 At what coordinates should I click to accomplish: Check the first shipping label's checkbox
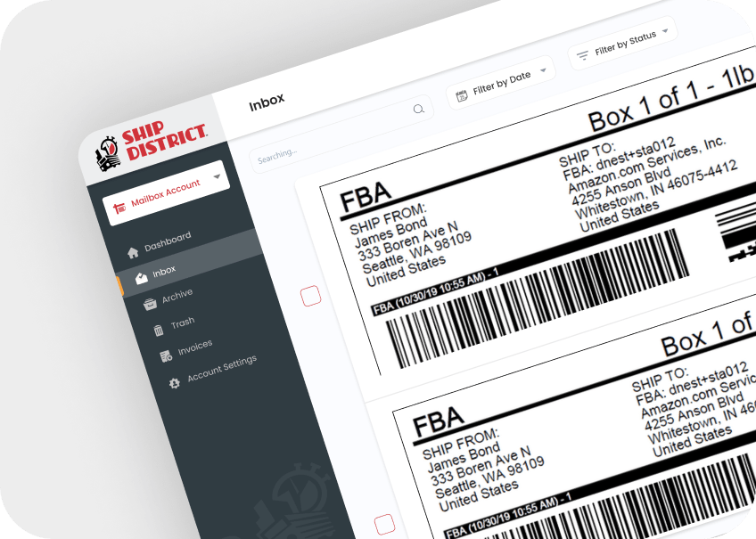tap(310, 297)
